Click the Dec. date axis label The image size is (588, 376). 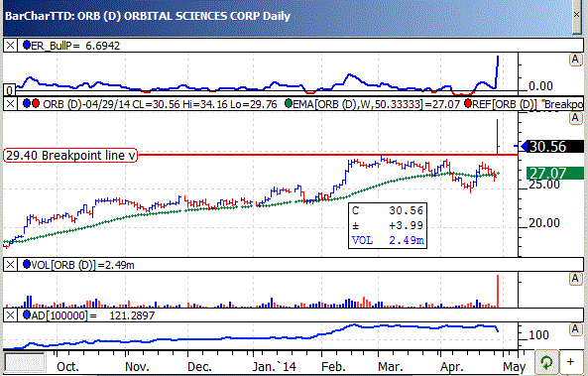pos(199,367)
